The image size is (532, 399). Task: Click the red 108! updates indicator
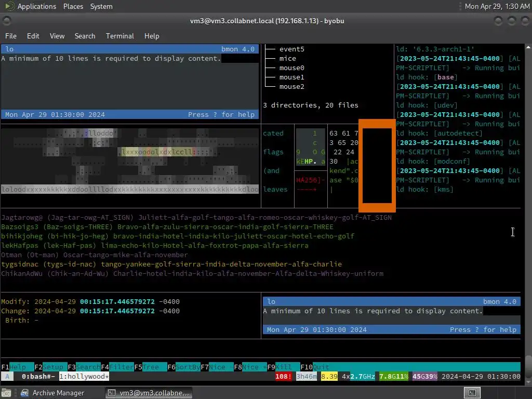point(283,376)
